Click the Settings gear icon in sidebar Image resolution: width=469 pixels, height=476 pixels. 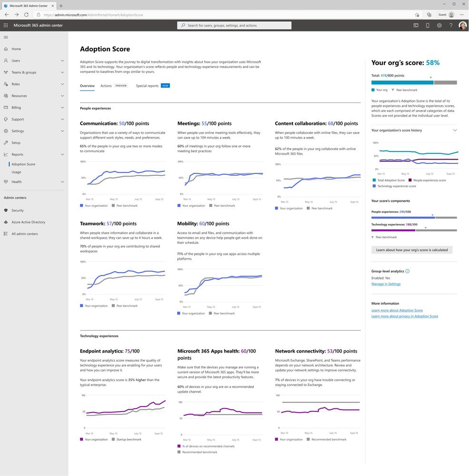(x=6, y=131)
